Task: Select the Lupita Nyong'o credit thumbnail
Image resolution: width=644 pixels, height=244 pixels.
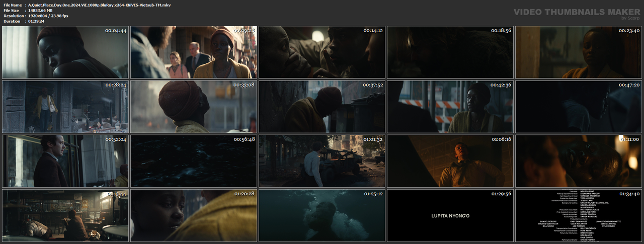Action: coord(450,215)
